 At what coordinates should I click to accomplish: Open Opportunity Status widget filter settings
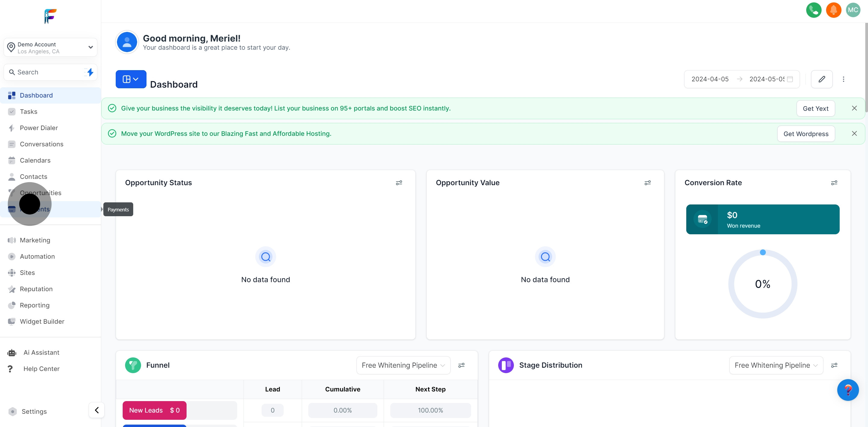tap(399, 183)
